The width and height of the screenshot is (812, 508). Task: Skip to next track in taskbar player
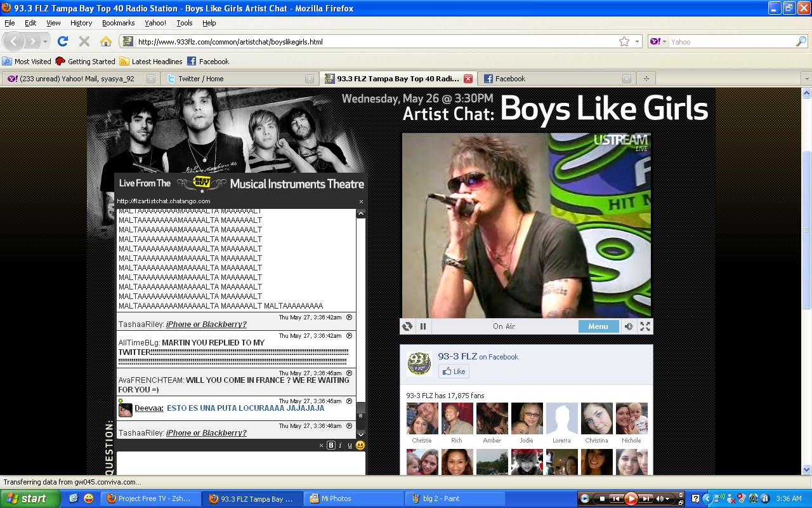coord(646,498)
